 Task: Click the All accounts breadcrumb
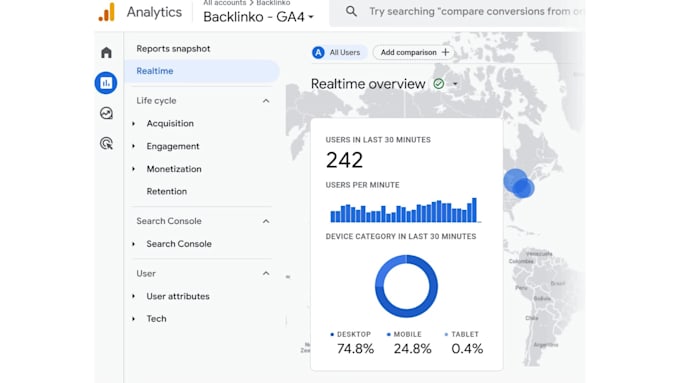click(225, 3)
